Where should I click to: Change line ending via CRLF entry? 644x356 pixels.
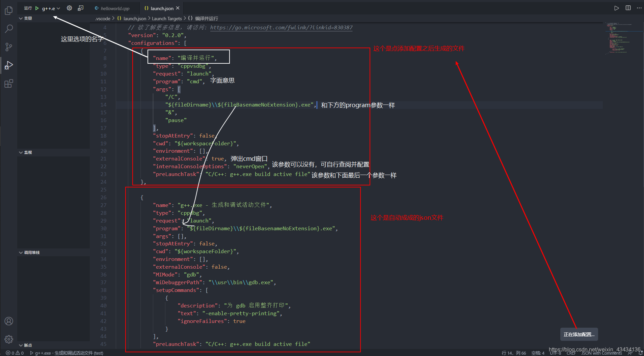pos(571,353)
